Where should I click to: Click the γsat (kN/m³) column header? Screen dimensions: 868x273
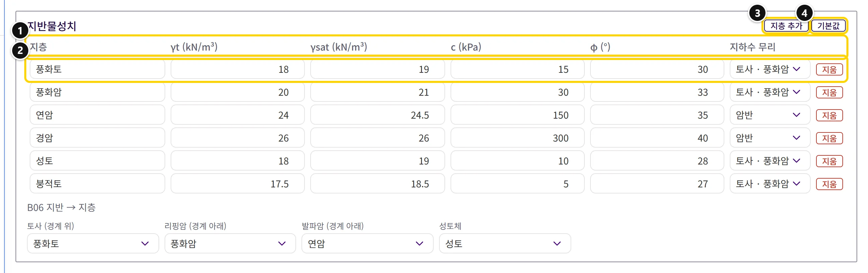click(x=339, y=47)
